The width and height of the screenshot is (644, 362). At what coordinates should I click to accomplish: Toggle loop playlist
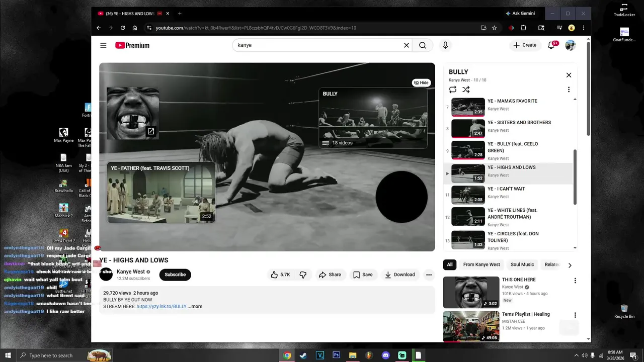coord(453,89)
